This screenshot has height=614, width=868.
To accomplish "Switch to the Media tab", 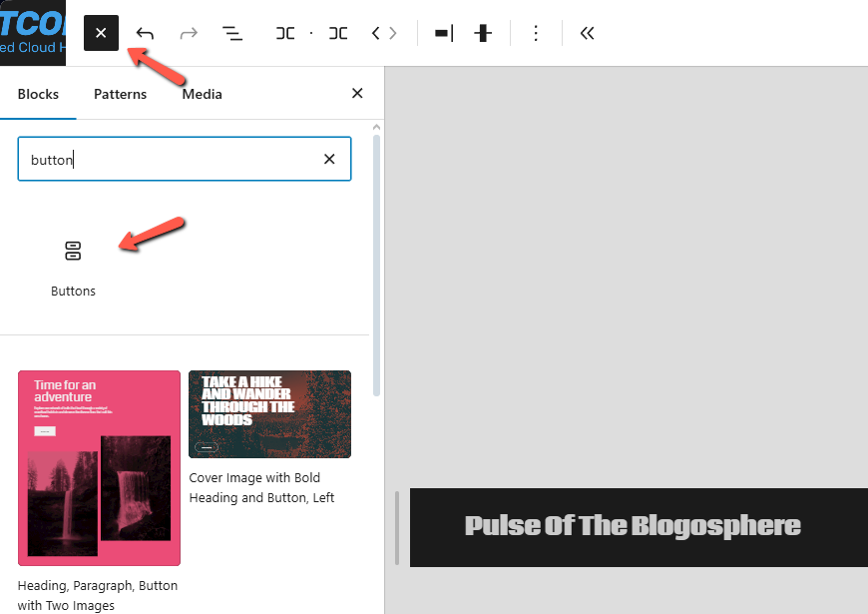I will (x=202, y=94).
